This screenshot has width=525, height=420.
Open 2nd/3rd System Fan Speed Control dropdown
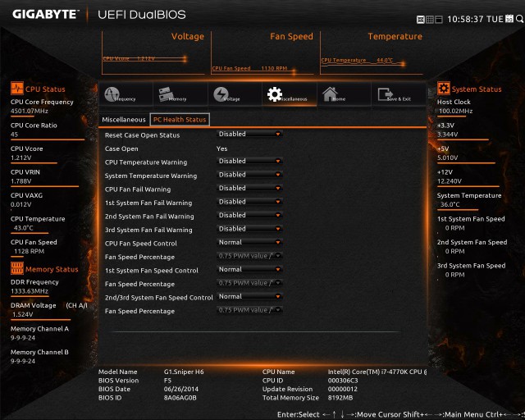[249, 296]
